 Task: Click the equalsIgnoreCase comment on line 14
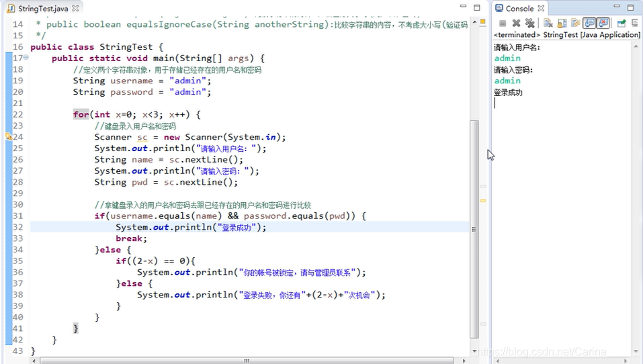click(251, 24)
